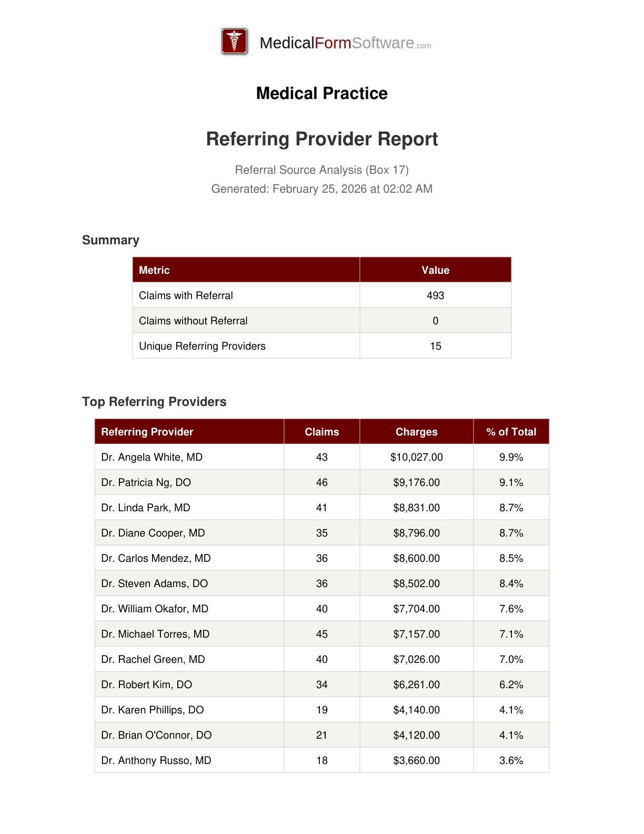Click the Value column header
Image resolution: width=644 pixels, height=834 pixels.
pyautogui.click(x=435, y=270)
